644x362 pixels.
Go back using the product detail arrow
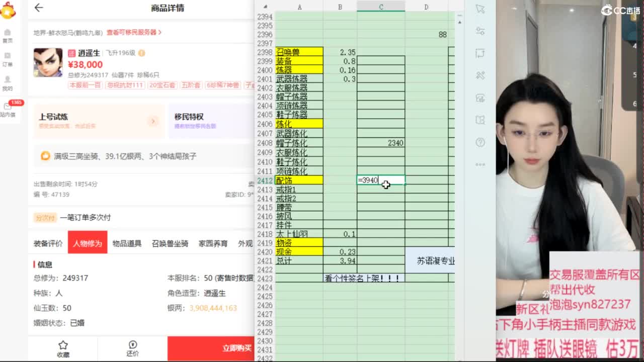39,8
